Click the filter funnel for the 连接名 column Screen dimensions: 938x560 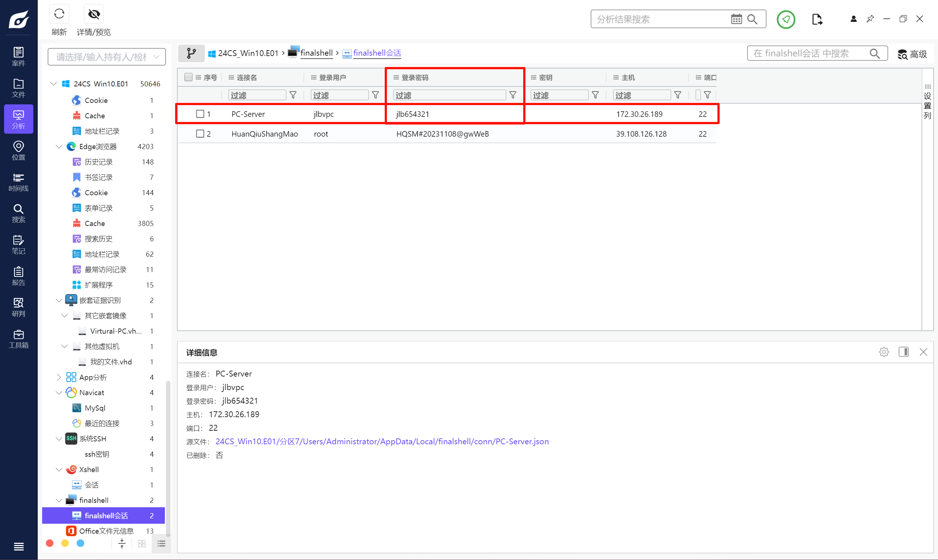(293, 95)
